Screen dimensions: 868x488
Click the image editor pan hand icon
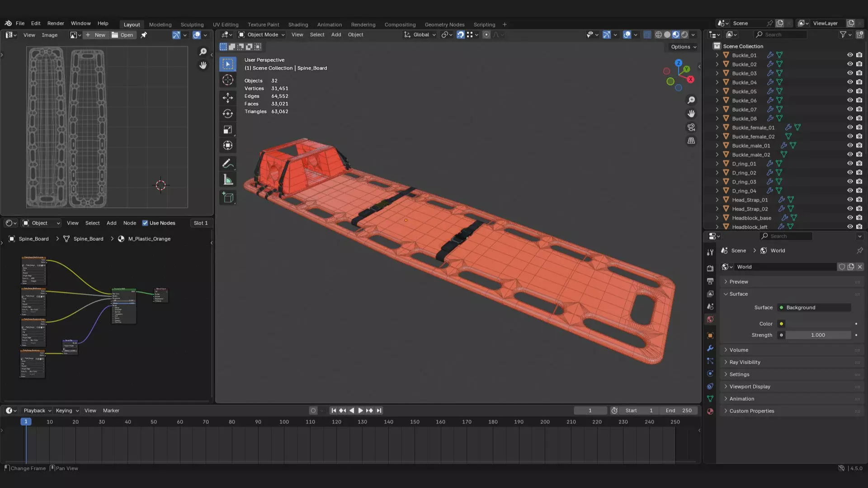coord(203,66)
